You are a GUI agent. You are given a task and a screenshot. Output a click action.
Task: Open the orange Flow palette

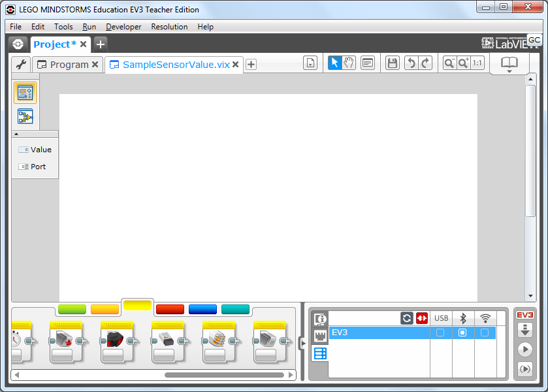coord(105,309)
